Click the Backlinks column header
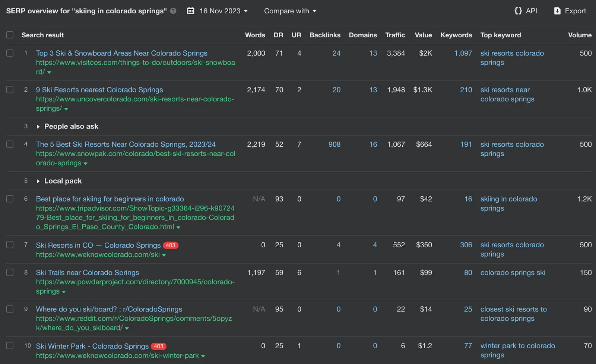The image size is (596, 364). (325, 35)
